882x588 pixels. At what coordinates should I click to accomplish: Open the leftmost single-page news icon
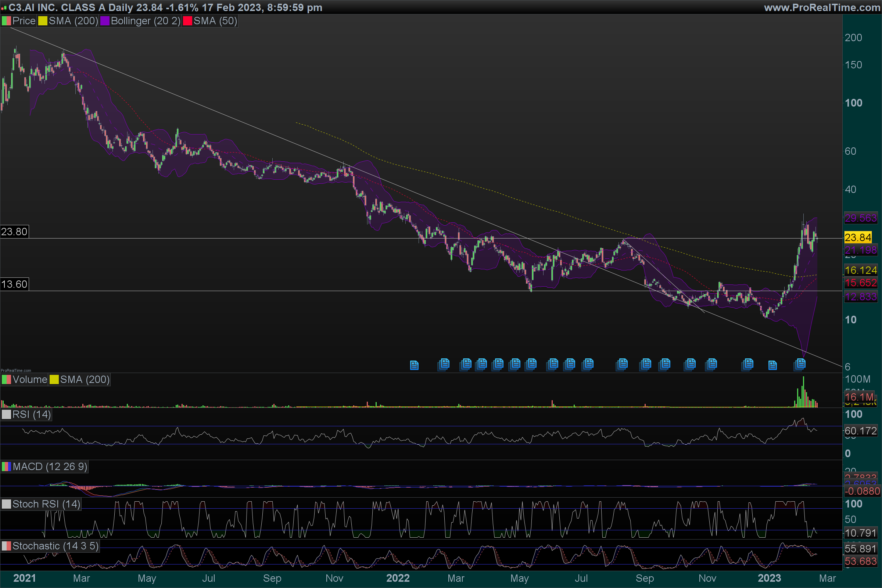414,365
